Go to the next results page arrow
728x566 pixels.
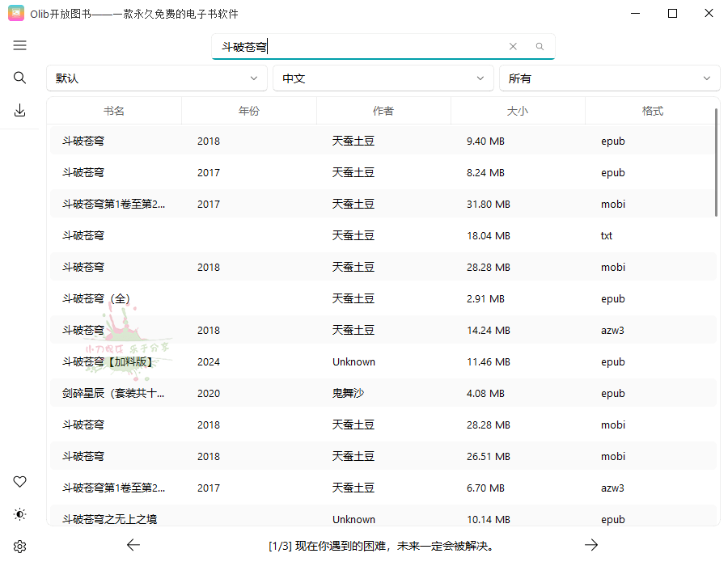click(591, 545)
